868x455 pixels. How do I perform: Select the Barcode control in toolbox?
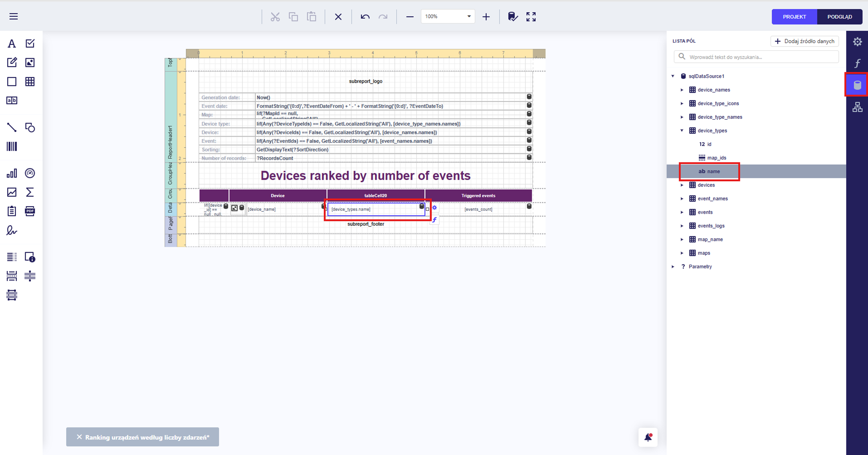pyautogui.click(x=12, y=146)
